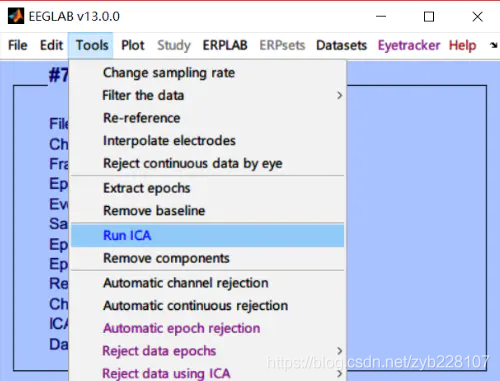Image resolution: width=500 pixels, height=381 pixels.
Task: Expand the Filter the data submenu arrow
Action: point(339,96)
